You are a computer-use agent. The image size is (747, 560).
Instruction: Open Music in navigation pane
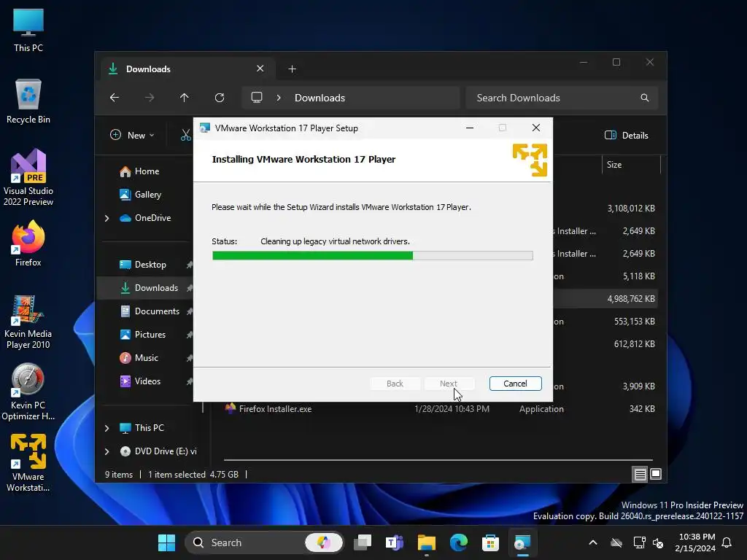[x=146, y=358]
